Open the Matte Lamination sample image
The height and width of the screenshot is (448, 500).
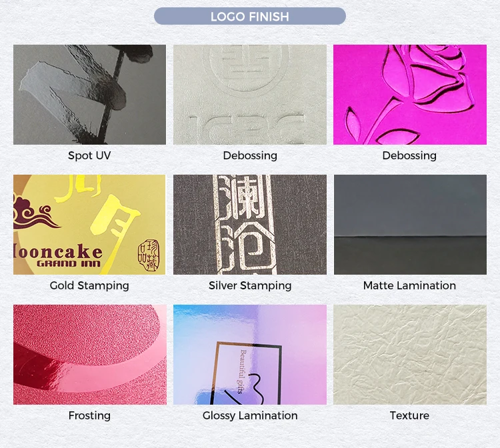coord(410,225)
